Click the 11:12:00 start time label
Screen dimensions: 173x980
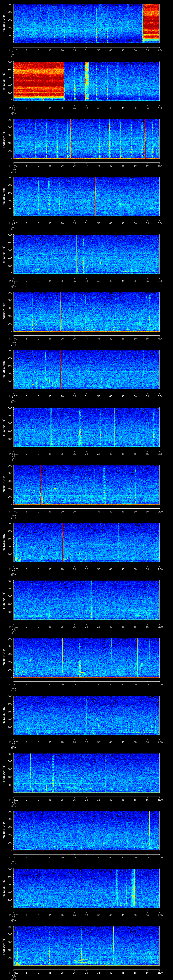13,684
